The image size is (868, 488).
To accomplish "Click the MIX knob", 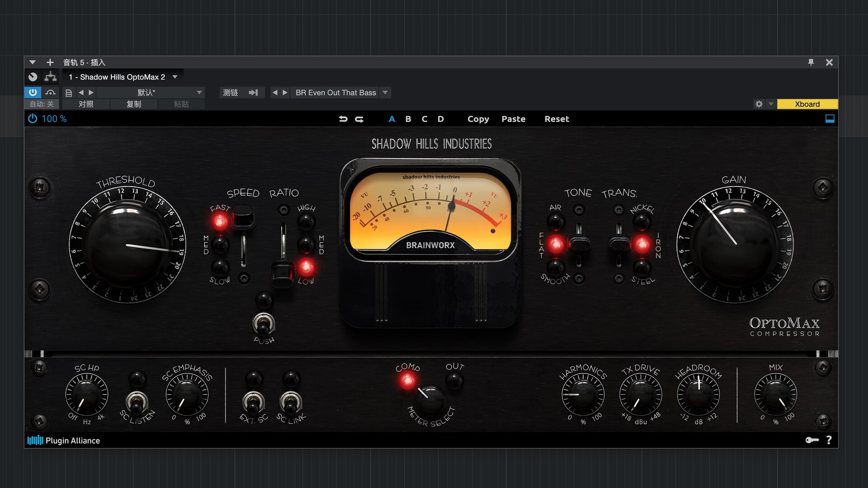I will click(775, 394).
